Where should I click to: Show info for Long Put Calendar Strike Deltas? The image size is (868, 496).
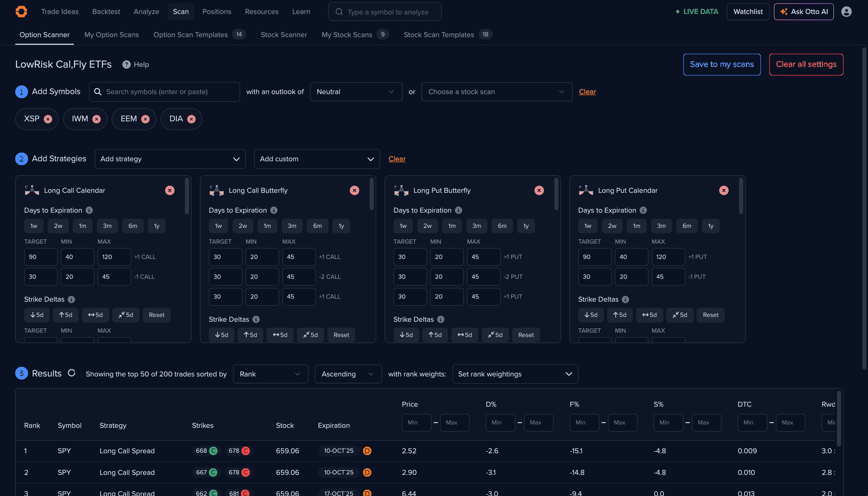[x=626, y=299]
